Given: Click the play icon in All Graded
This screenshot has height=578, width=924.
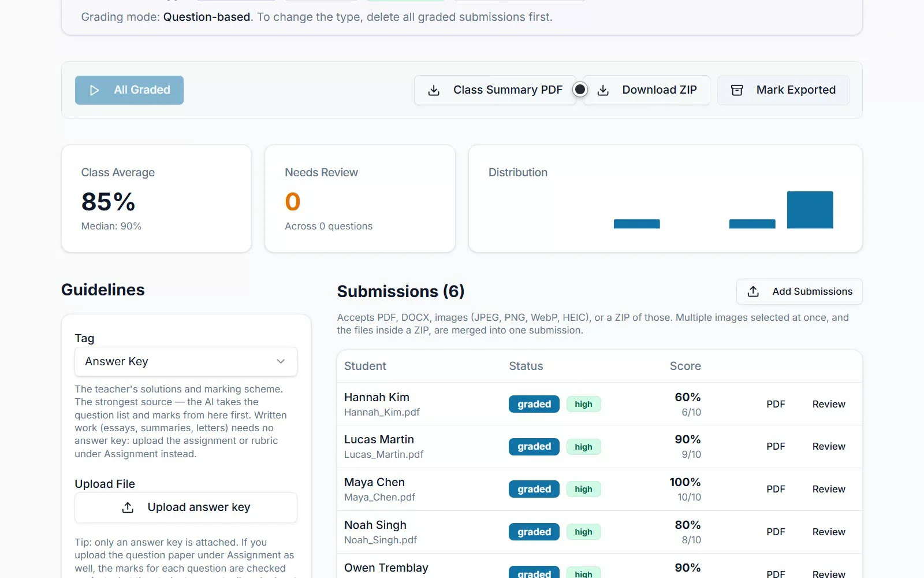Looking at the screenshot, I should click(x=95, y=90).
